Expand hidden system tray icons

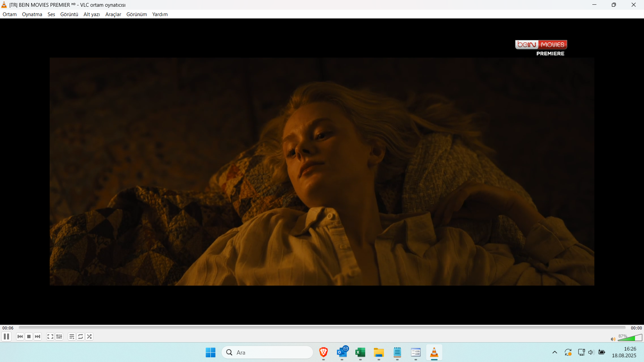click(555, 352)
